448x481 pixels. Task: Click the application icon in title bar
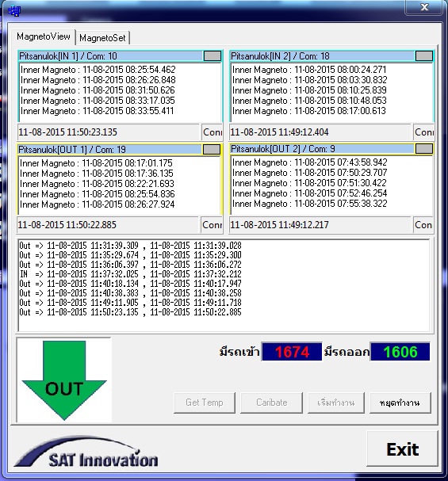tap(14, 11)
